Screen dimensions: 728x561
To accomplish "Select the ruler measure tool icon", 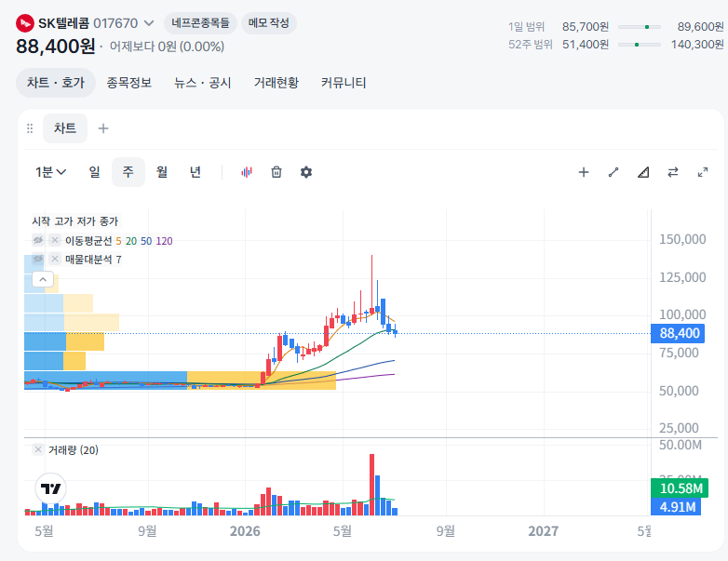I will point(643,172).
